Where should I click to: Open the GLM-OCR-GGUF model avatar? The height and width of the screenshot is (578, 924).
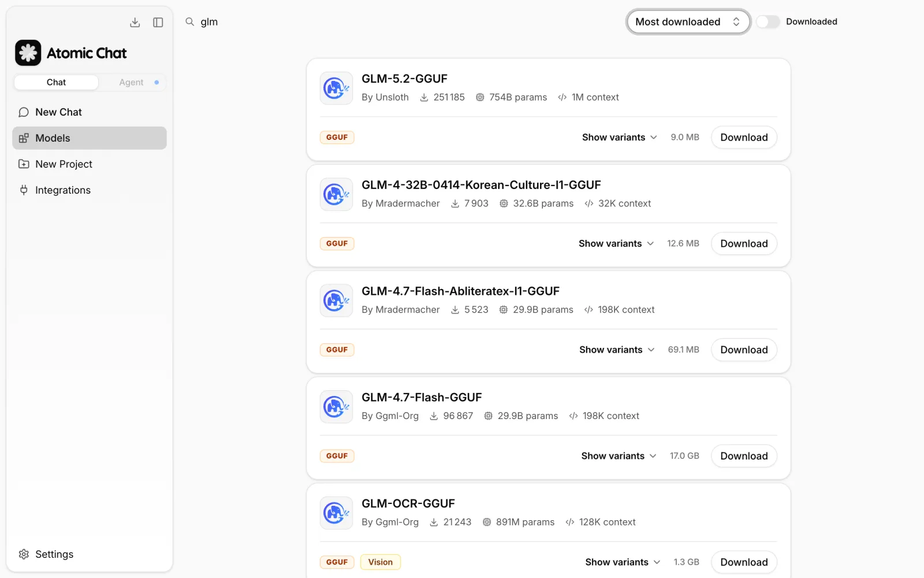[x=336, y=513]
